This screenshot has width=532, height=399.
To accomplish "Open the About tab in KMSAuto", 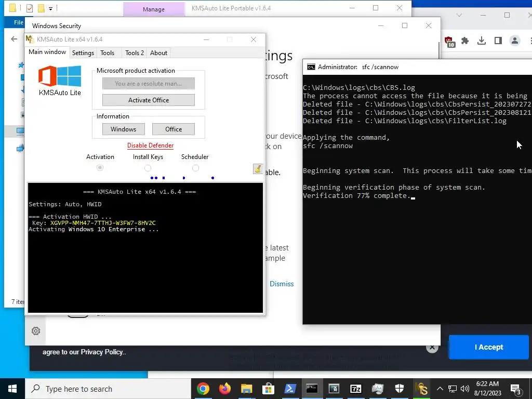I will (x=158, y=53).
